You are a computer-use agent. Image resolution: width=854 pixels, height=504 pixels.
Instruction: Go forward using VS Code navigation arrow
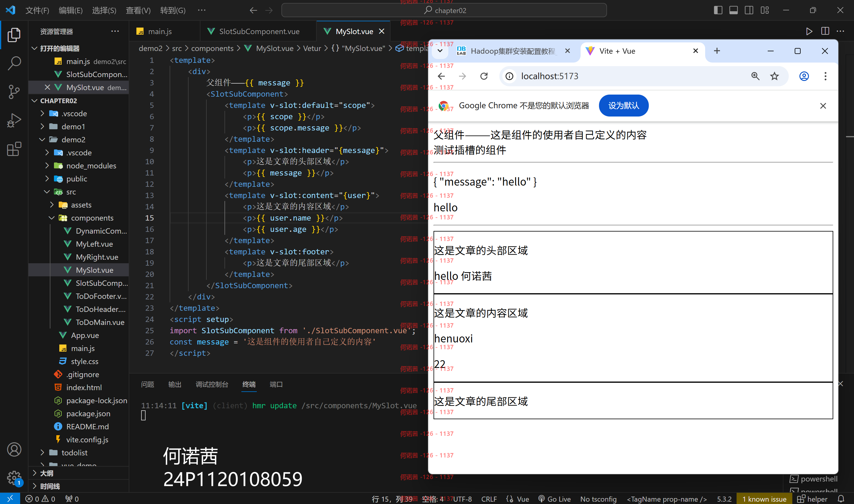[269, 10]
